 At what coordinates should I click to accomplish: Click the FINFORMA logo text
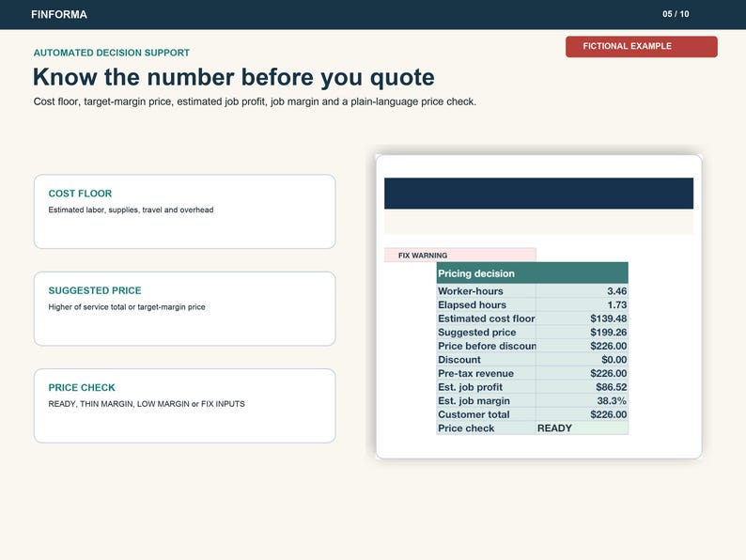point(59,15)
